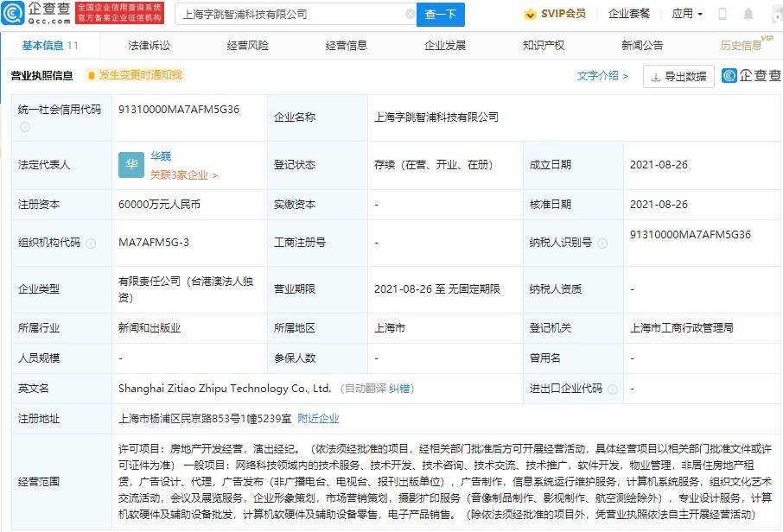Screen dimensions: 783x532
Task: Open 文字介绍 section link
Action: (602, 76)
